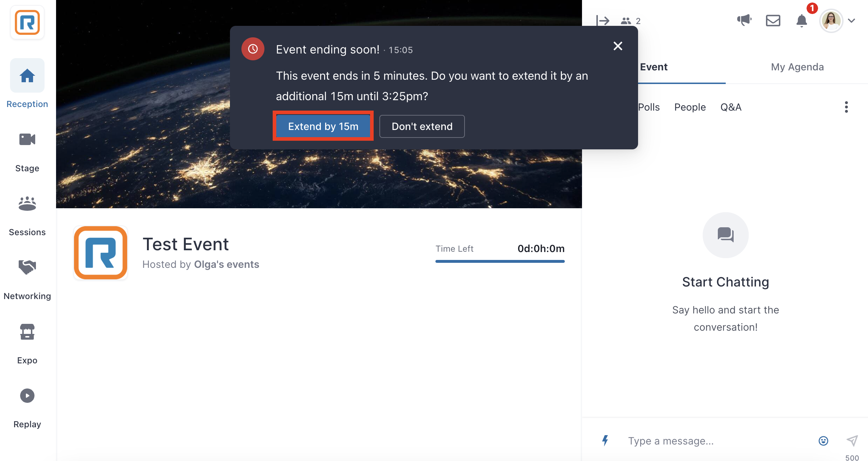Open the messages envelope icon

tap(773, 20)
